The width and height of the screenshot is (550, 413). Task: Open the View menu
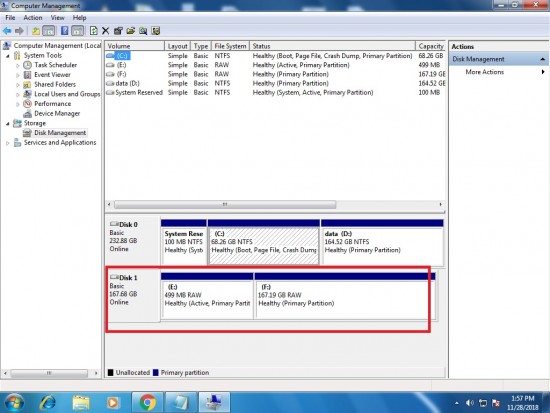tap(57, 18)
